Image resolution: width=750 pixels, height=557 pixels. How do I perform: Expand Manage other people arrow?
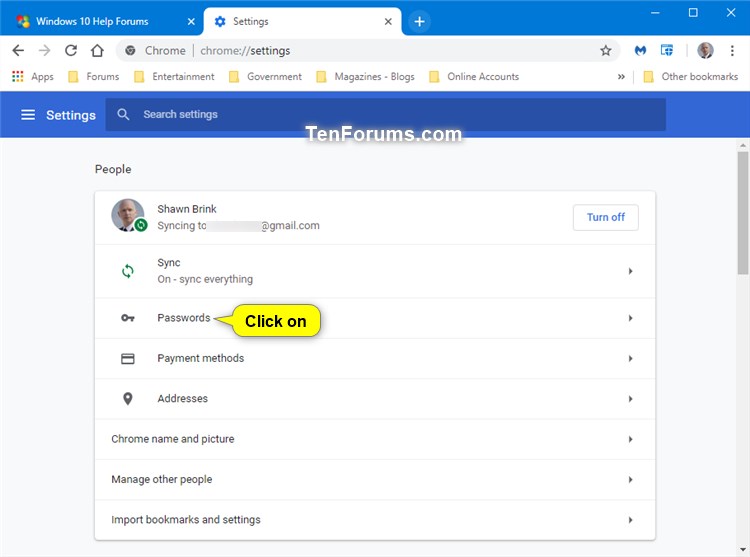tap(630, 480)
